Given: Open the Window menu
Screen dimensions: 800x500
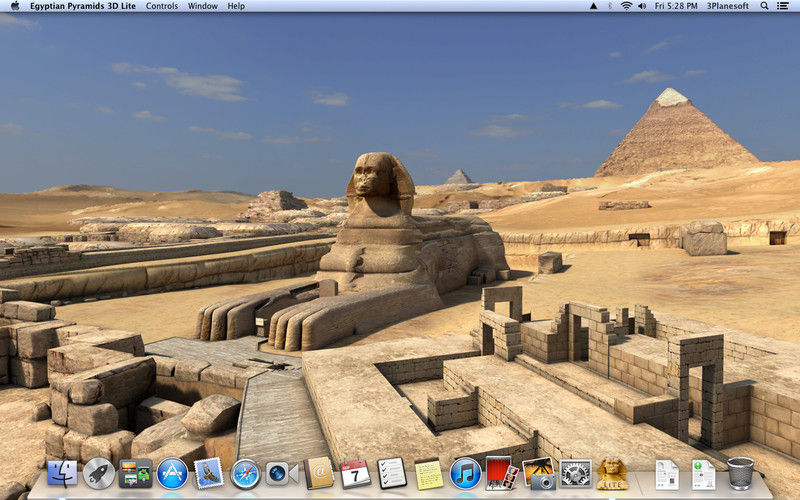Looking at the screenshot, I should point(203,6).
